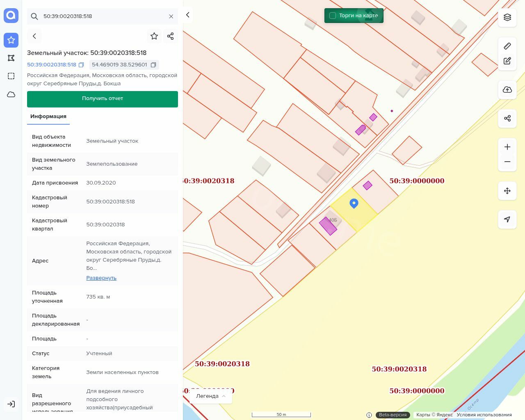This screenshot has width=525, height=420.
Task: Click Развернуть to expand the address
Action: 101,278
